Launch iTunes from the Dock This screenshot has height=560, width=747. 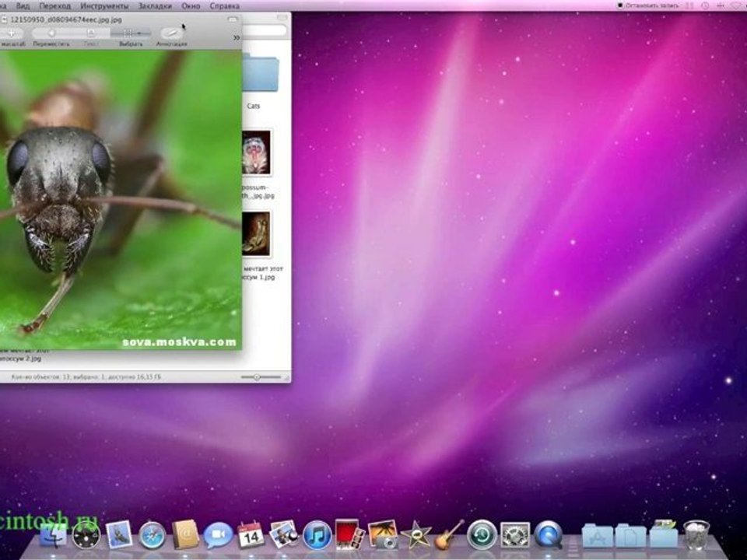(x=317, y=535)
